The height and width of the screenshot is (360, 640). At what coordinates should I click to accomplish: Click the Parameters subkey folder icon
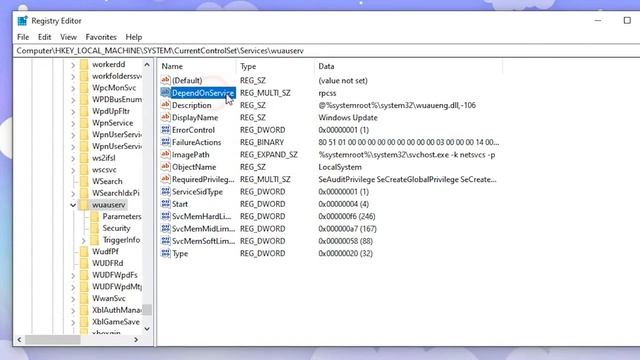coord(95,216)
